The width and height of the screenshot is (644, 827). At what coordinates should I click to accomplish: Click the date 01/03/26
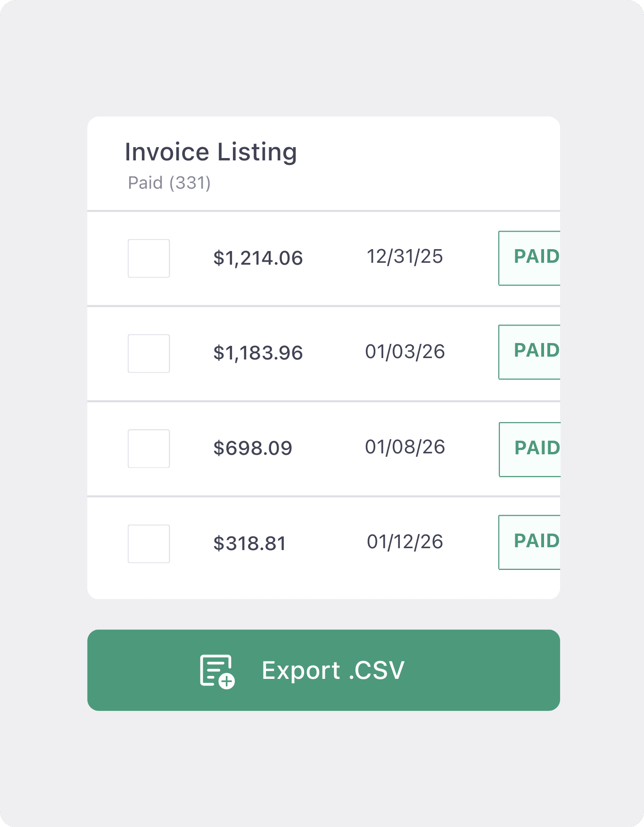(x=405, y=351)
